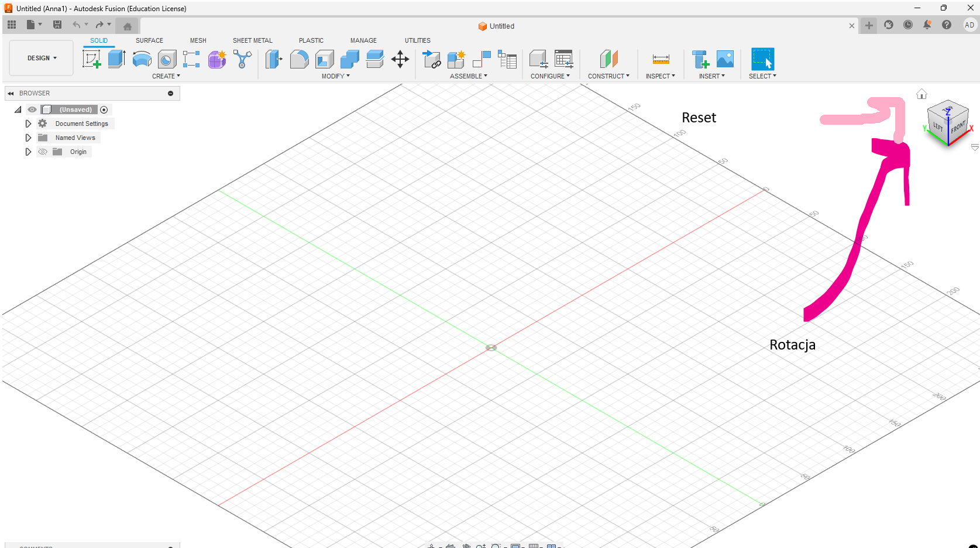Open the Automated Modeling tool
The height and width of the screenshot is (548, 980).
pyautogui.click(x=242, y=59)
